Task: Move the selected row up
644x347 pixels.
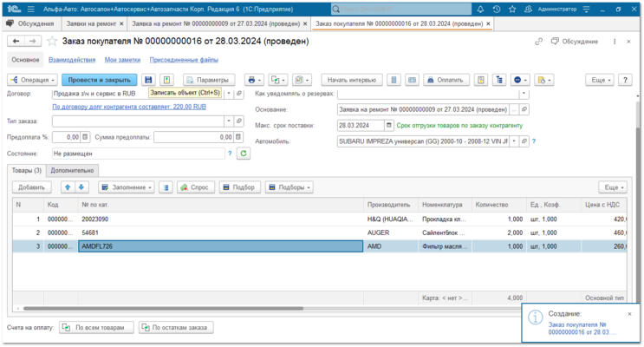Action: pos(68,187)
